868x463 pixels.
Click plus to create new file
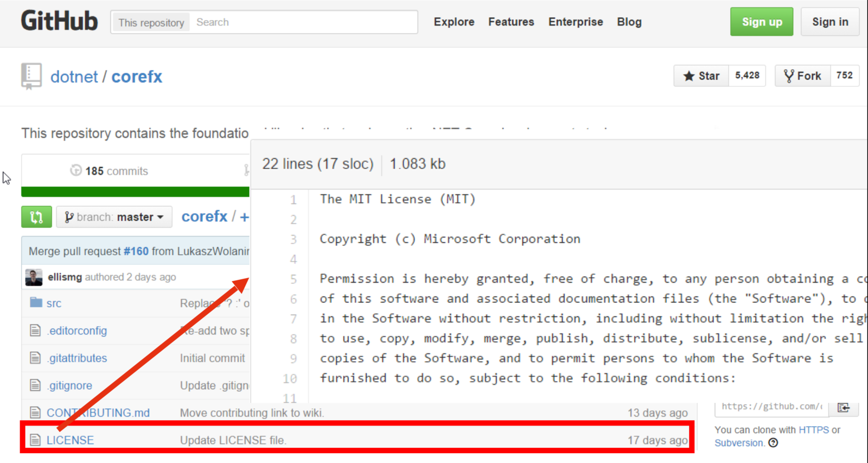(x=244, y=217)
